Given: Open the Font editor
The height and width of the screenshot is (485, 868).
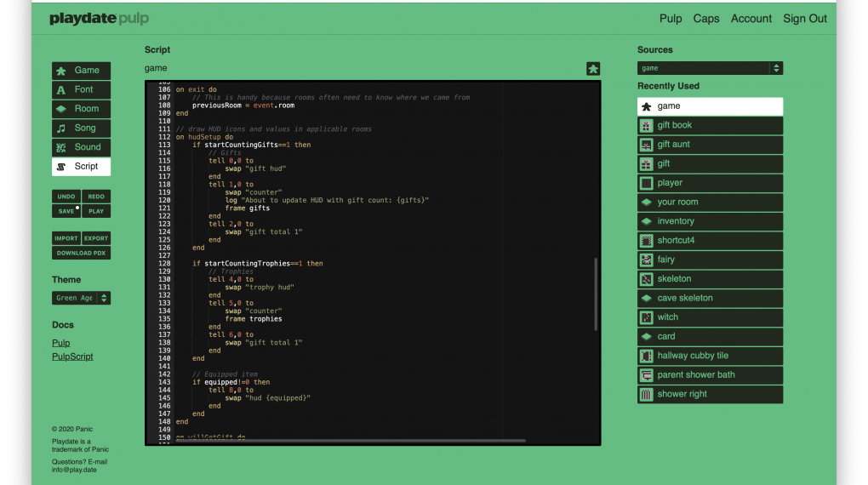Looking at the screenshot, I should pos(81,89).
